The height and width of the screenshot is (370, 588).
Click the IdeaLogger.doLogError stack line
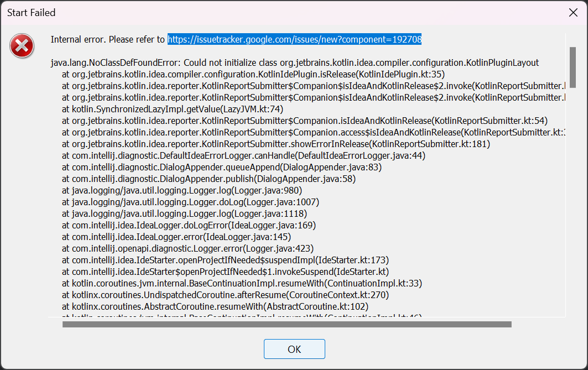[188, 225]
